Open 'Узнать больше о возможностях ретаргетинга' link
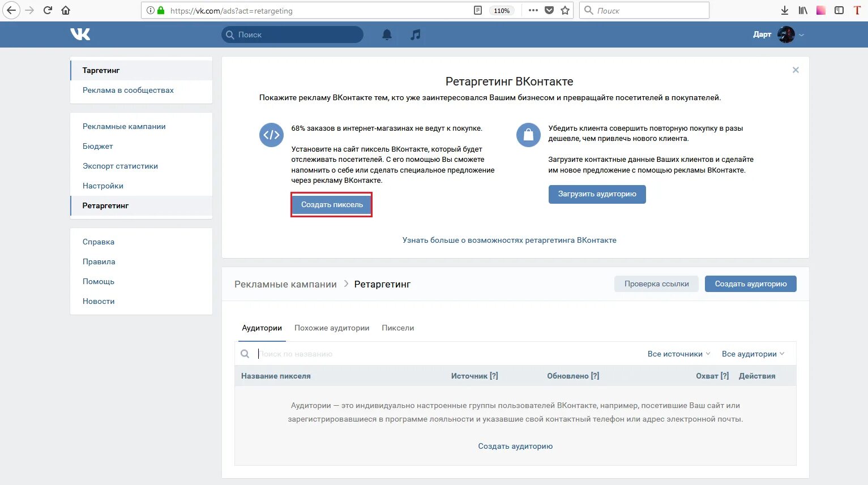The height and width of the screenshot is (485, 868). click(x=509, y=240)
